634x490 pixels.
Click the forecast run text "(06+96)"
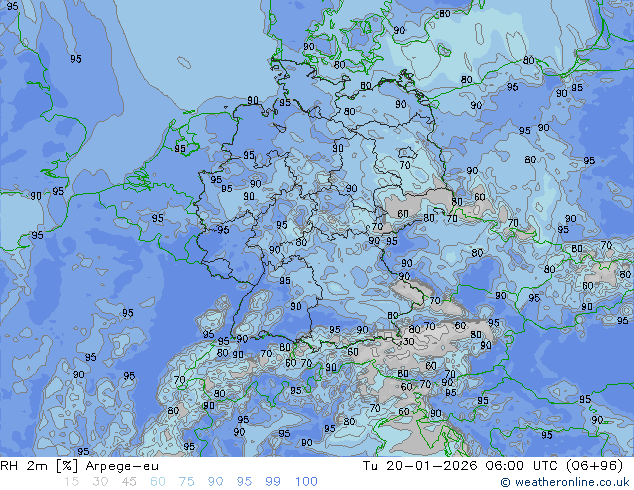(595, 466)
